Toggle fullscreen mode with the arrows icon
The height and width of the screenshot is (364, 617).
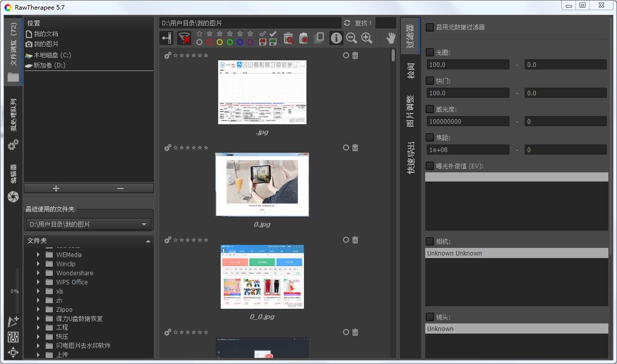(13, 352)
